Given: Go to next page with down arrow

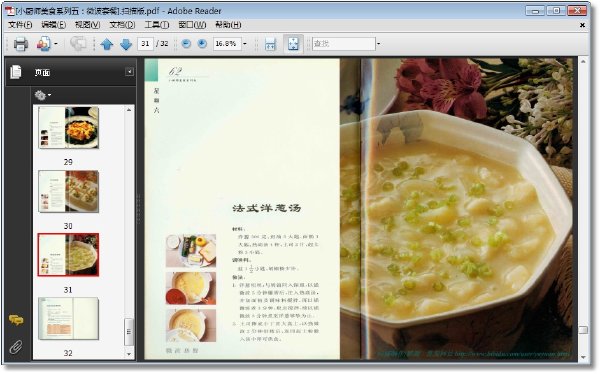Looking at the screenshot, I should 126,44.
